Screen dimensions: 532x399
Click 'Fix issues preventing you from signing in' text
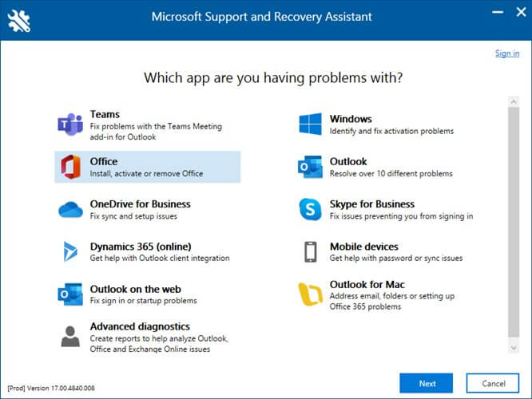(x=401, y=216)
